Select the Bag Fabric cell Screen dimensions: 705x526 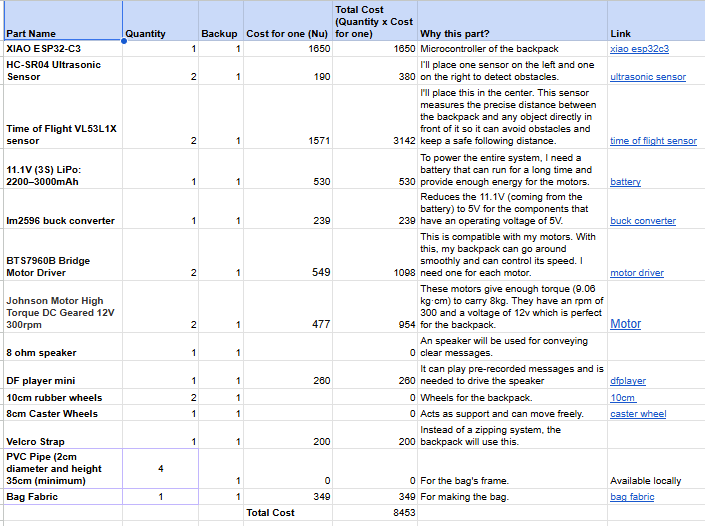pos(63,496)
